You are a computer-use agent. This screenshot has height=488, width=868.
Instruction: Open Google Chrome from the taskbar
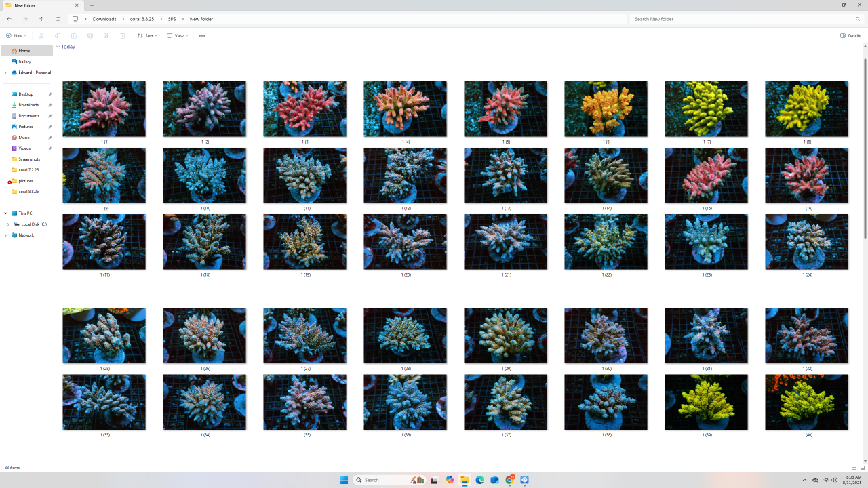[x=509, y=480]
